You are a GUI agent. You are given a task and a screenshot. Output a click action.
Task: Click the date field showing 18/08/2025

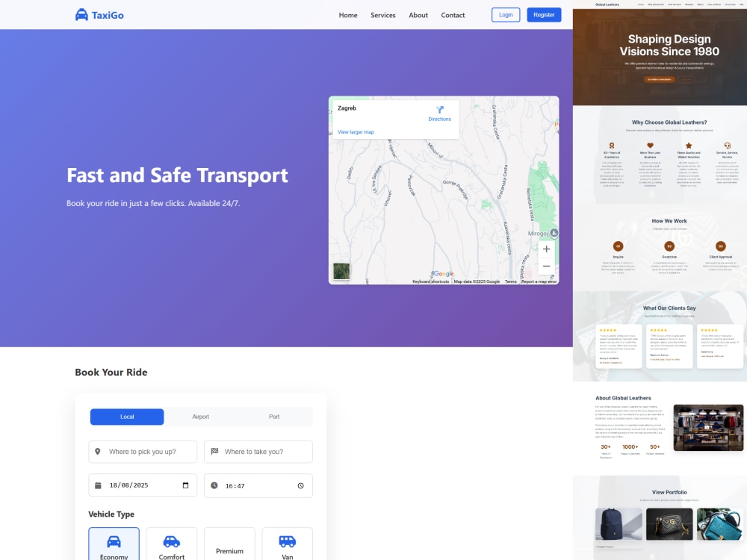click(143, 485)
